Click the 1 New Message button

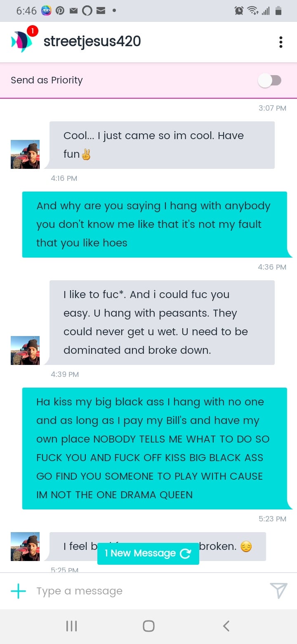point(148,554)
